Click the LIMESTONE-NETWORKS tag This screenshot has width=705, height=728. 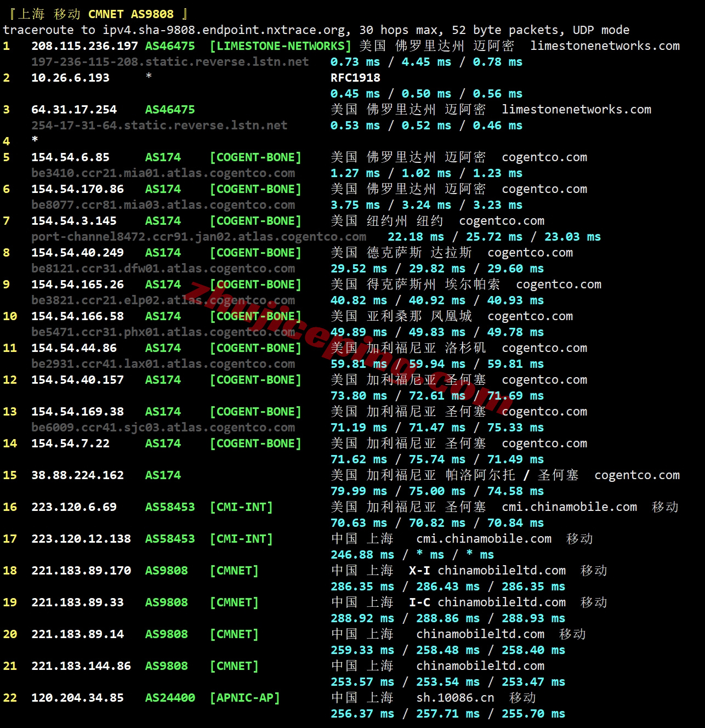(x=279, y=46)
